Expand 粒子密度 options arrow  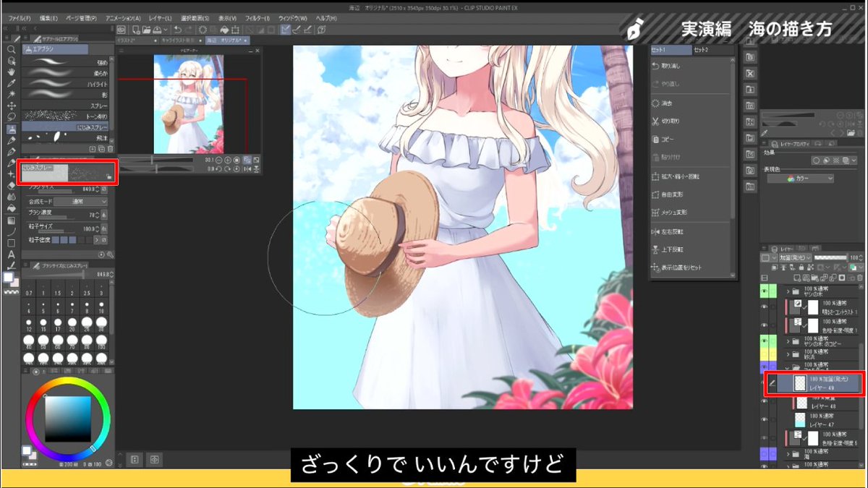(x=95, y=239)
